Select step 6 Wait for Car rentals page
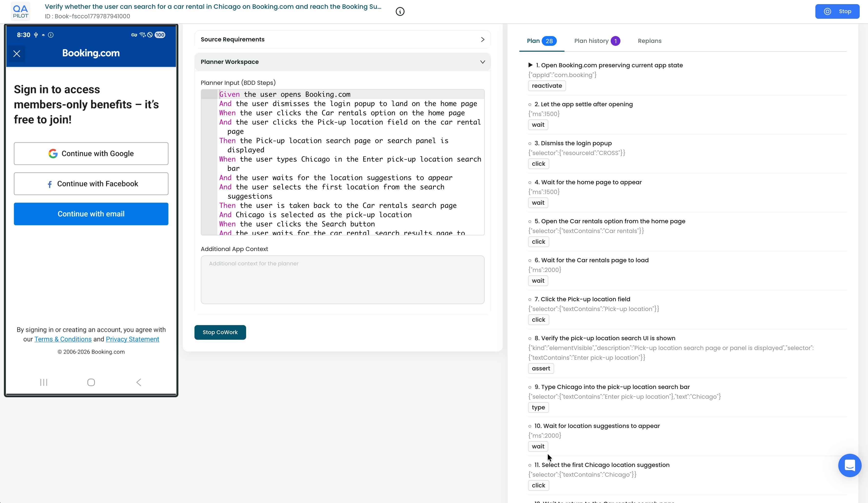This screenshot has width=868, height=503. coord(591,260)
